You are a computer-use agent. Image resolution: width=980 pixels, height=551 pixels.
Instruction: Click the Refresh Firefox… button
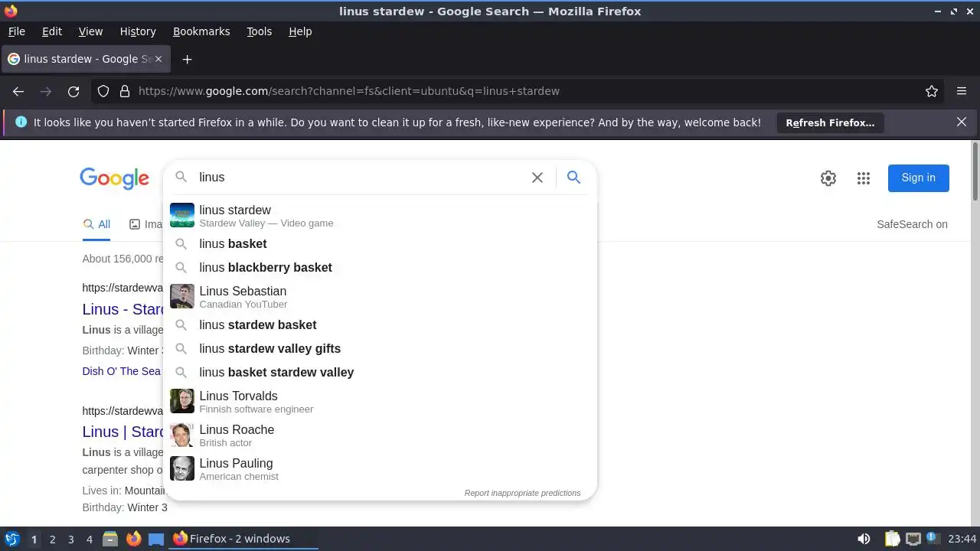coord(830,122)
